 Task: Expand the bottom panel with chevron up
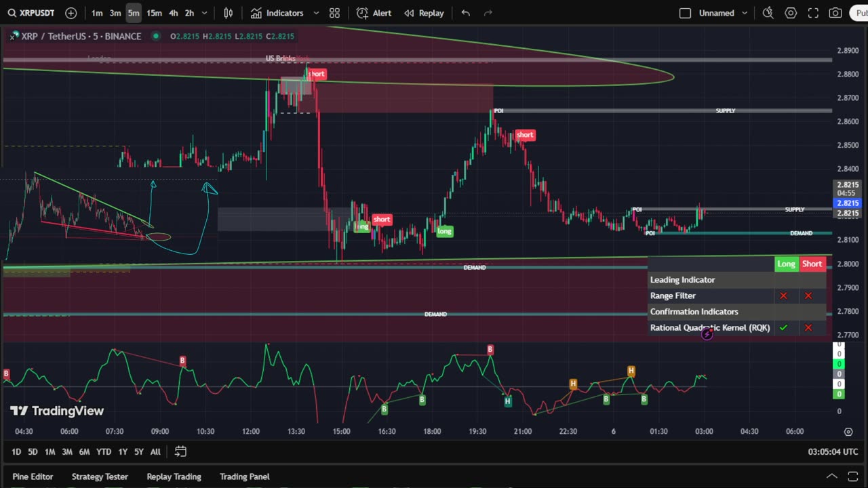(x=831, y=476)
